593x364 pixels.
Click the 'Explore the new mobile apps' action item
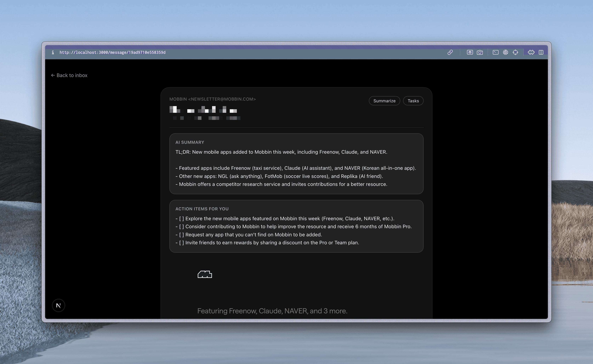[285, 218]
